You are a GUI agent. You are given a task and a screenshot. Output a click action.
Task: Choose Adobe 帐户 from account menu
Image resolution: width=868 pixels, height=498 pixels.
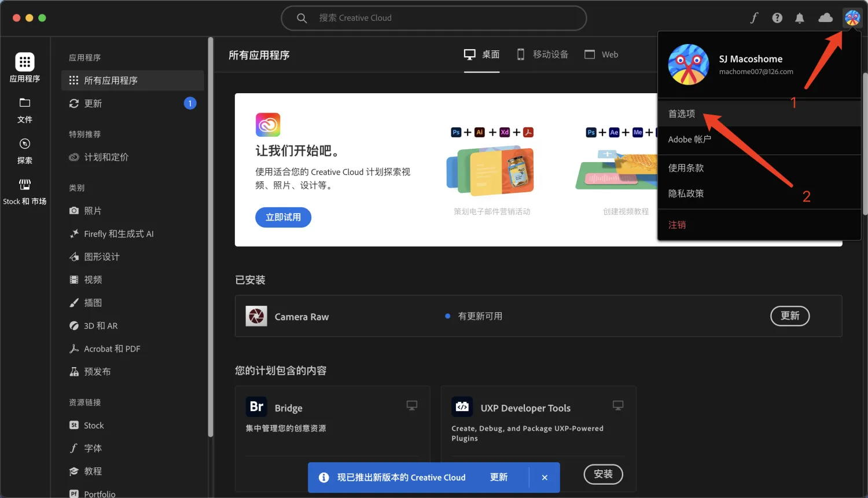(x=759, y=140)
